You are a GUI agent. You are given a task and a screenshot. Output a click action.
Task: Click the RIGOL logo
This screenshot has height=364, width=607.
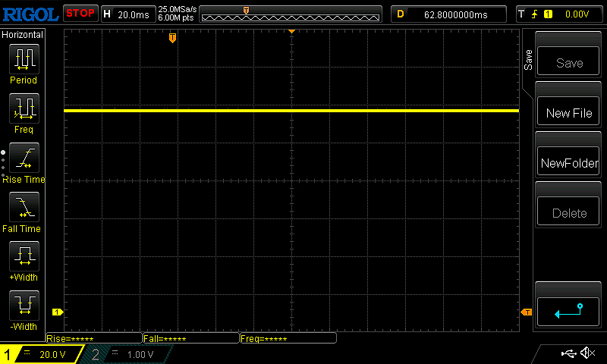[30, 14]
